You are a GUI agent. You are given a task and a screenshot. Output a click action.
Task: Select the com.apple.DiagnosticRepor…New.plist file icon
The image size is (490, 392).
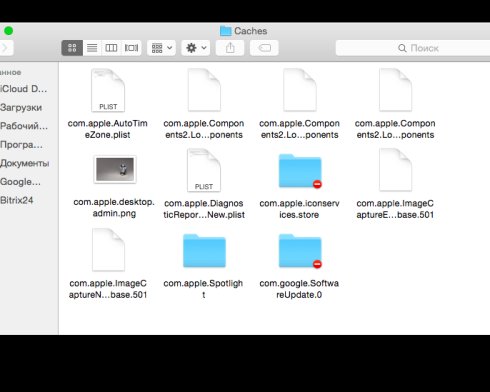pyautogui.click(x=204, y=170)
